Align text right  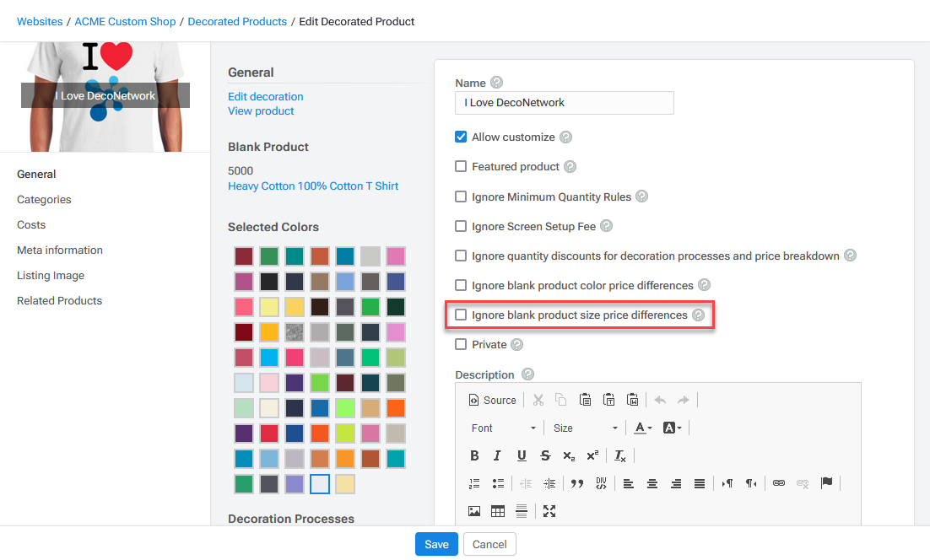coord(676,483)
